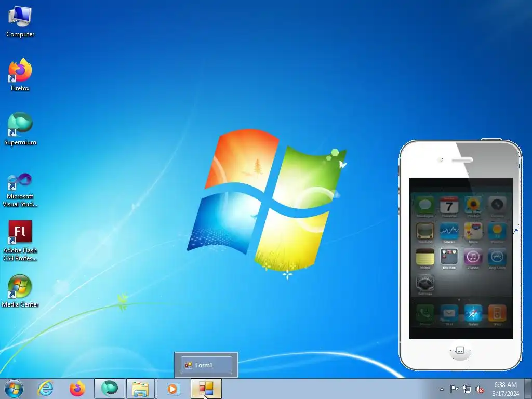The width and height of the screenshot is (532, 399).
Task: Select the Adobe Flash CS3 shortcut
Action: [20, 241]
